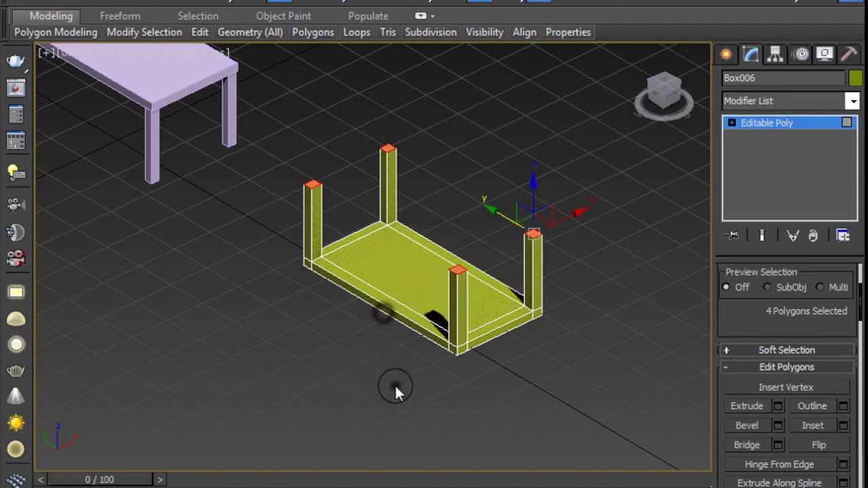Click the 0 / 100 time slider

[x=100, y=480]
